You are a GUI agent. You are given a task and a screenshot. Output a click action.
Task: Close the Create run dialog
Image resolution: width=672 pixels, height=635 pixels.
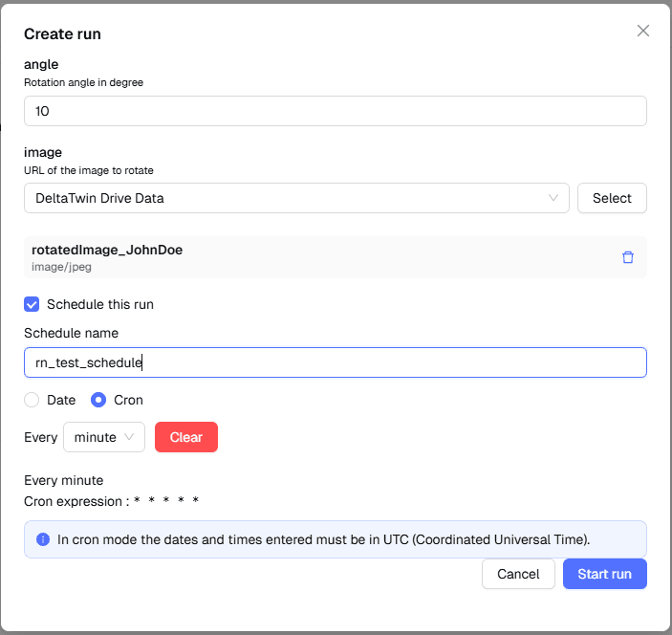coord(643,31)
